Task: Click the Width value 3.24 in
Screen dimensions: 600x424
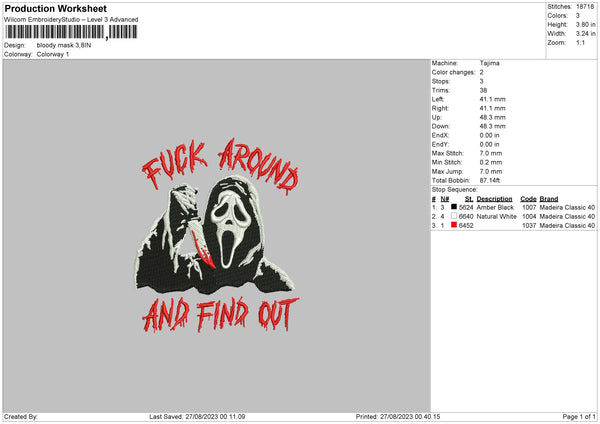Action: (585, 34)
